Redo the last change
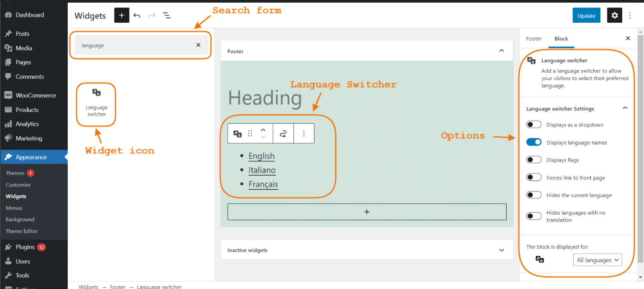The image size is (644, 289). [152, 15]
